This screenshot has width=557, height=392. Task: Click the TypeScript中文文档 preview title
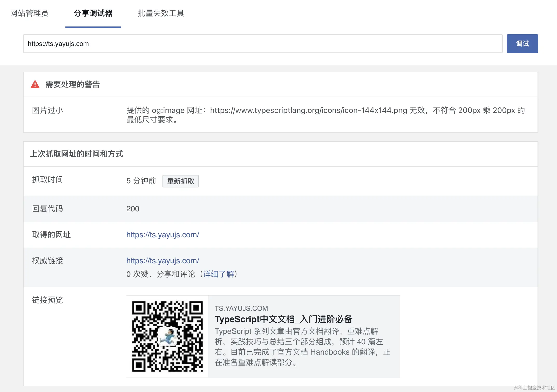click(x=283, y=319)
